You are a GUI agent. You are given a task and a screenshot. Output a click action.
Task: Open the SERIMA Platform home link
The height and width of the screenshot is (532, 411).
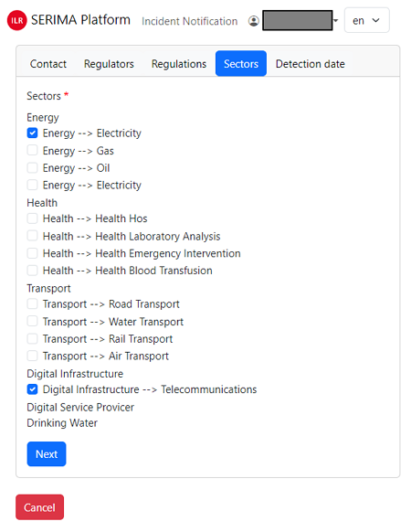click(80, 20)
